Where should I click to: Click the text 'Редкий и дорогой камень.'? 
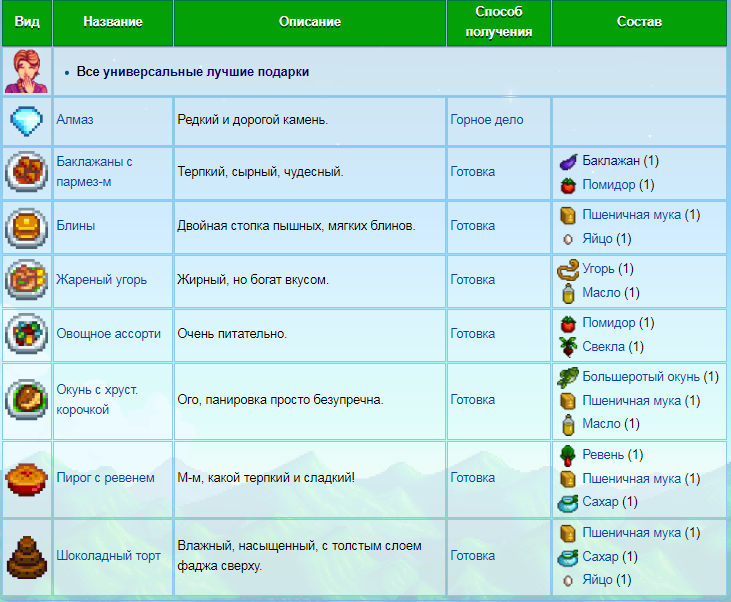[x=253, y=120]
